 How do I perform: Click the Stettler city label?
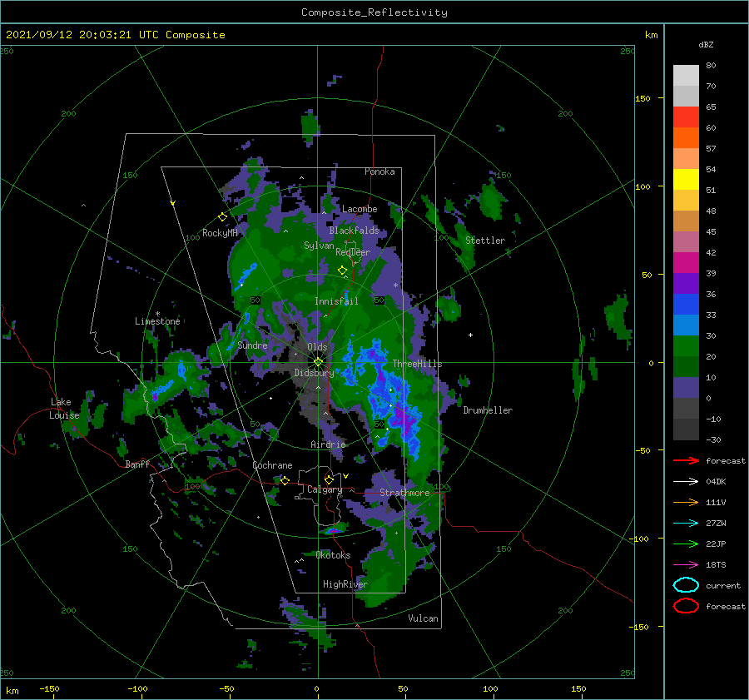point(485,241)
